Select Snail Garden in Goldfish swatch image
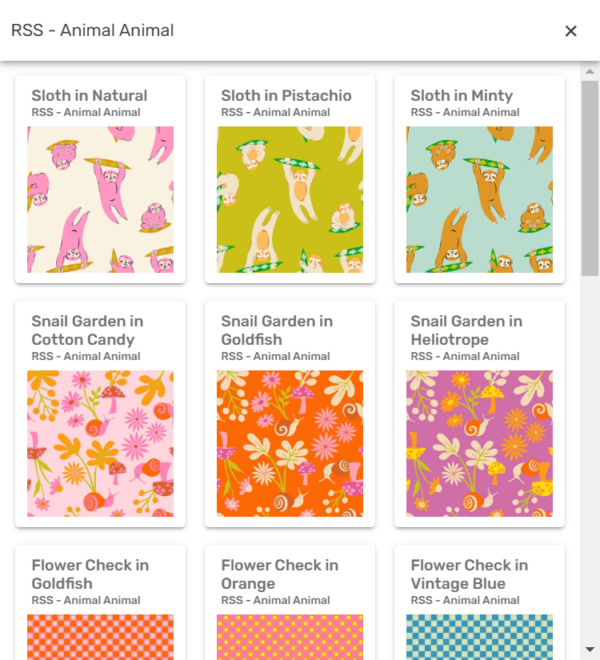 coord(290,443)
